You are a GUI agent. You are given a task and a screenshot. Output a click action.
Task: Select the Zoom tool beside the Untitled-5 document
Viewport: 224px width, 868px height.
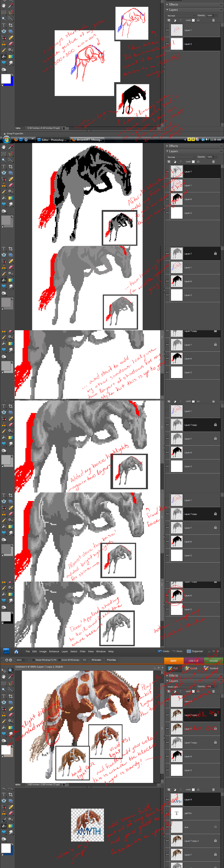point(11,670)
